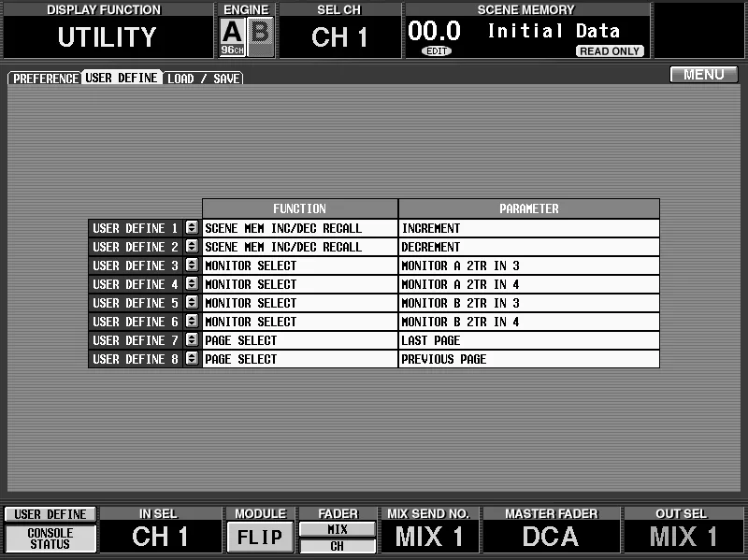Click the USER DEFINE button in bottom bar
This screenshot has width=748, height=560.
[50, 514]
